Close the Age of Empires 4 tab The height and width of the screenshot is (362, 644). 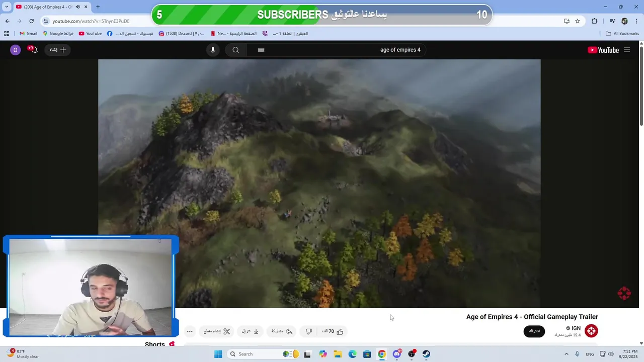point(86,7)
